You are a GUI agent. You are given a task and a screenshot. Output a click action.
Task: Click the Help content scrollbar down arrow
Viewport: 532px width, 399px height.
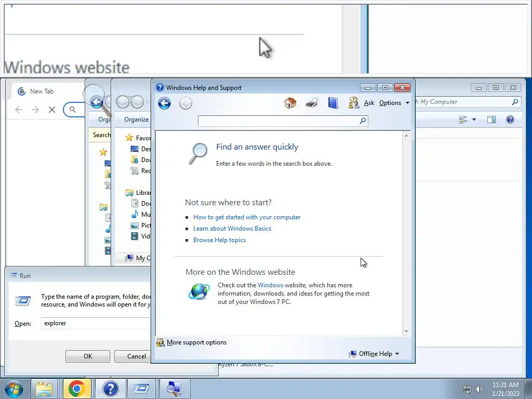[x=406, y=331]
